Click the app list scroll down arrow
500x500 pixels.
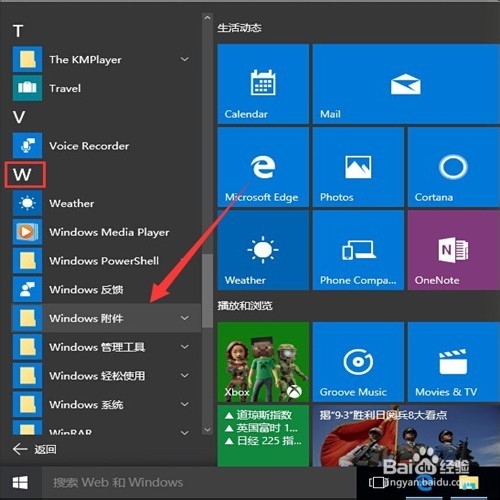tap(207, 430)
